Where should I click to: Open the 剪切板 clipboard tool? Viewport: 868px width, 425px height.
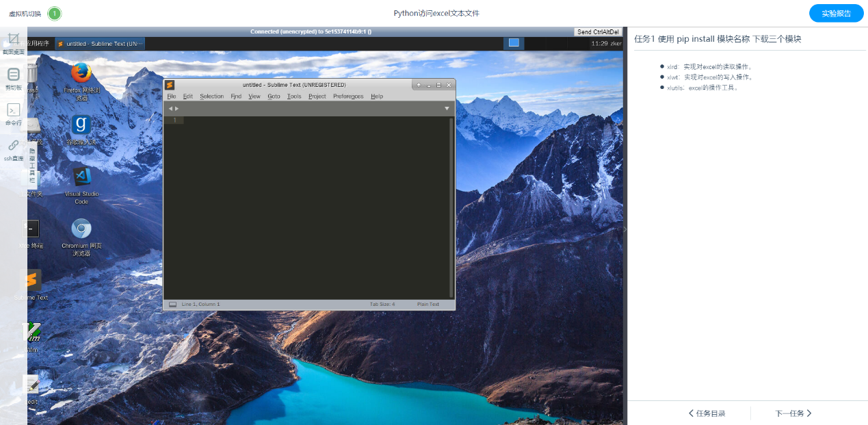(x=13, y=75)
